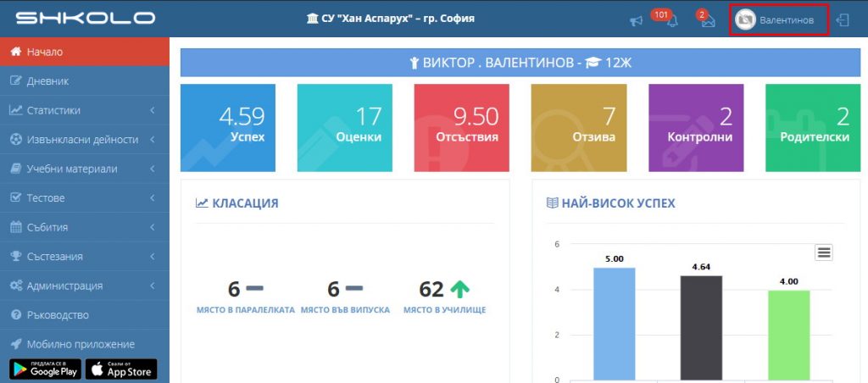Viewport: 868px width, 383px height.
Task: Click the gears icon for Администрация
Action: 16,286
